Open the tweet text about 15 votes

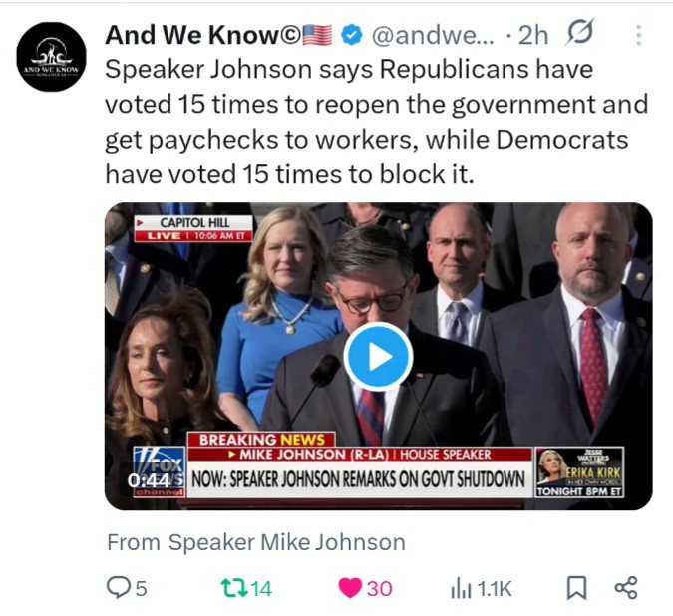377,122
